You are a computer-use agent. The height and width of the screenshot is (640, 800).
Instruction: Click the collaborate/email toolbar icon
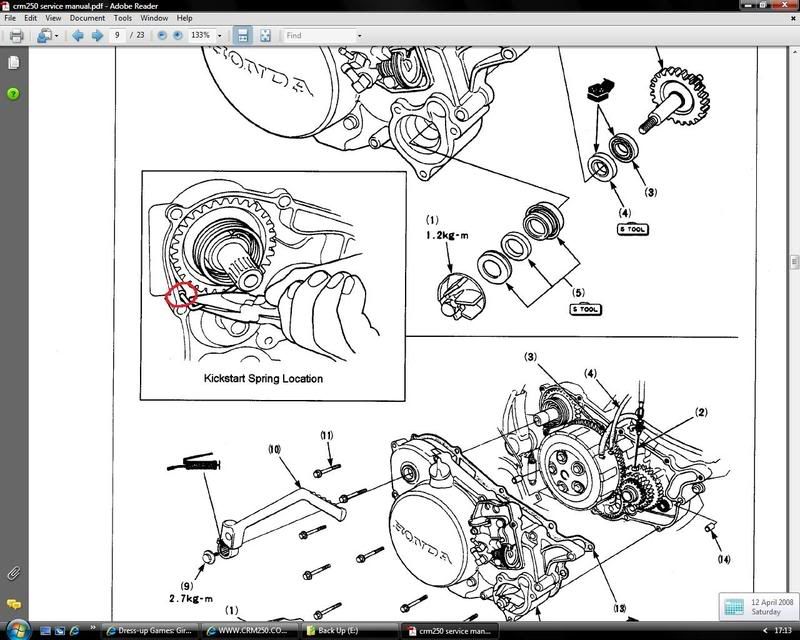[x=44, y=36]
